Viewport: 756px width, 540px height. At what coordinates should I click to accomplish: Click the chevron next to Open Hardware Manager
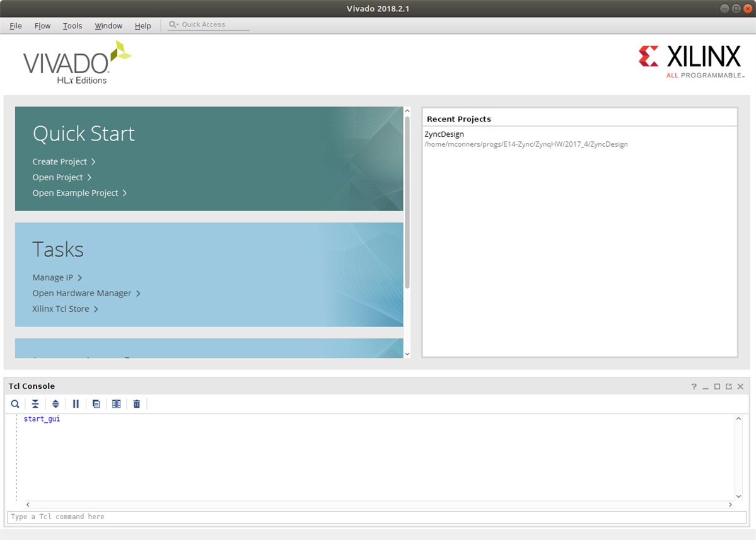(138, 294)
